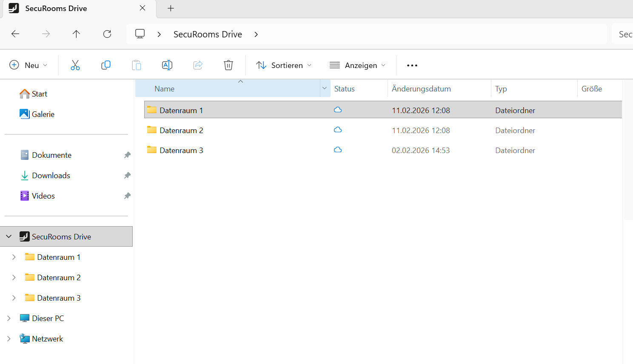Click the Copy icon in toolbar
Image resolution: width=633 pixels, height=364 pixels.
[x=106, y=65]
